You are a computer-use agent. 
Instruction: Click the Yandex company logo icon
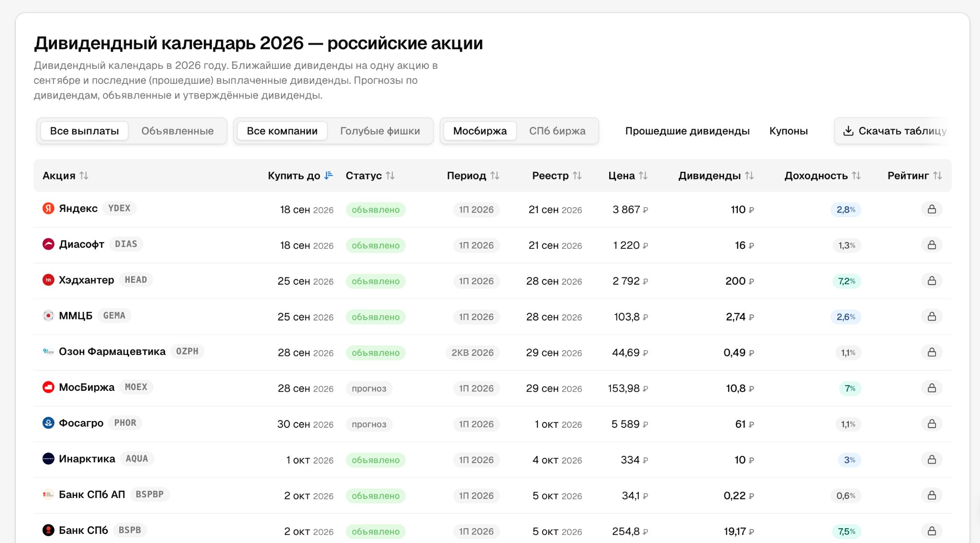(x=48, y=209)
